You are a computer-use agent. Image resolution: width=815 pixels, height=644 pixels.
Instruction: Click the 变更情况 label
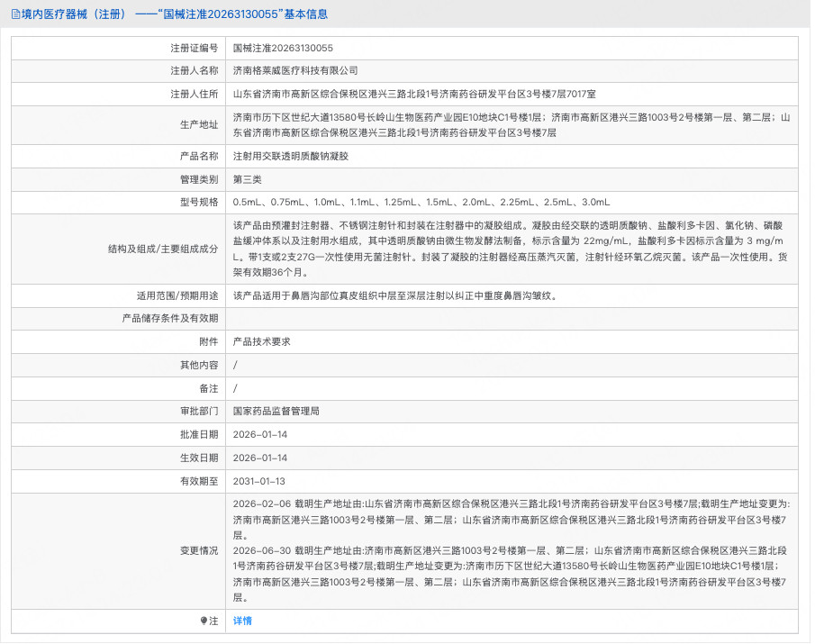pyautogui.click(x=199, y=551)
